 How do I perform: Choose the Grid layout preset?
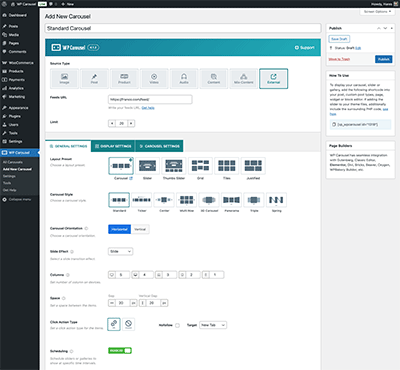(200, 166)
